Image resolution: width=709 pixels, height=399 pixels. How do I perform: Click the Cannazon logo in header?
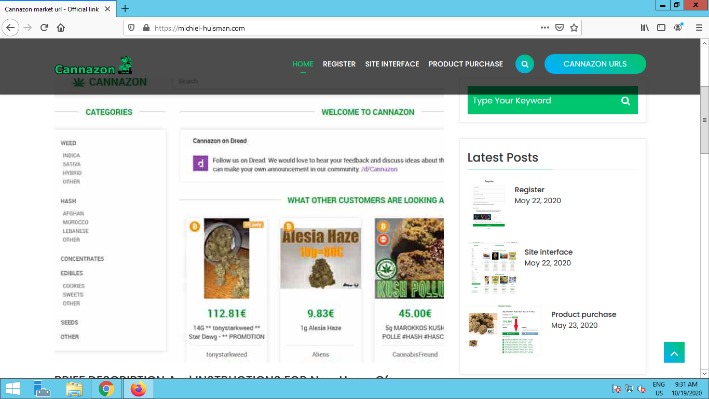94,66
